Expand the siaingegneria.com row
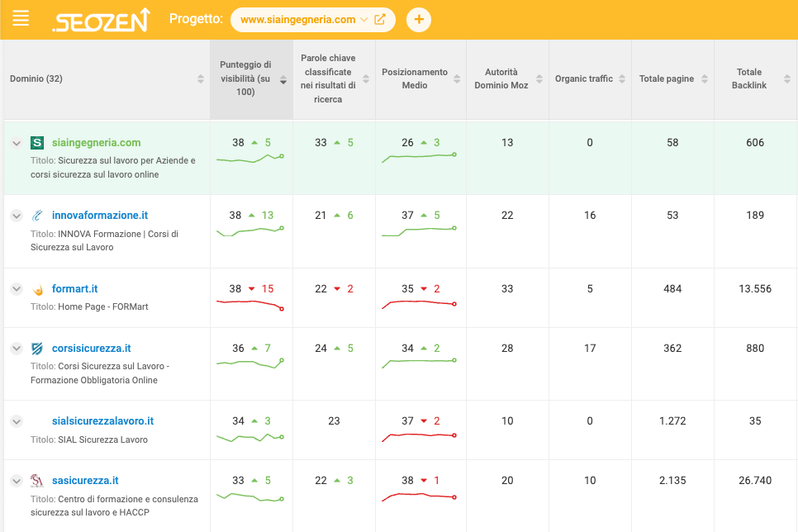 pyautogui.click(x=17, y=143)
